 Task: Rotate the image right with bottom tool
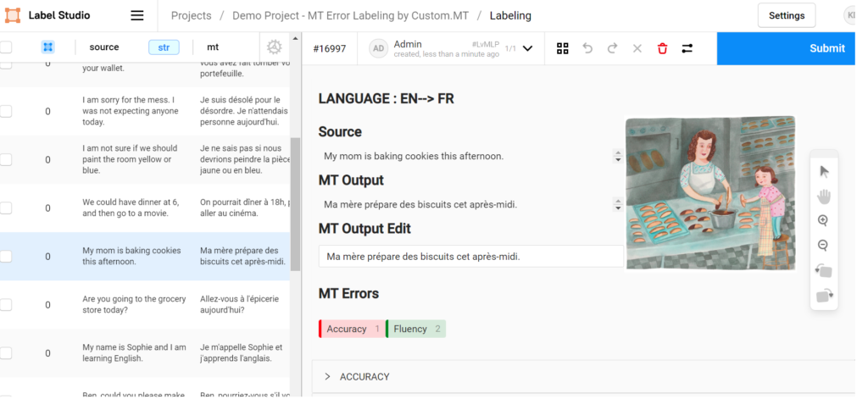pos(824,296)
